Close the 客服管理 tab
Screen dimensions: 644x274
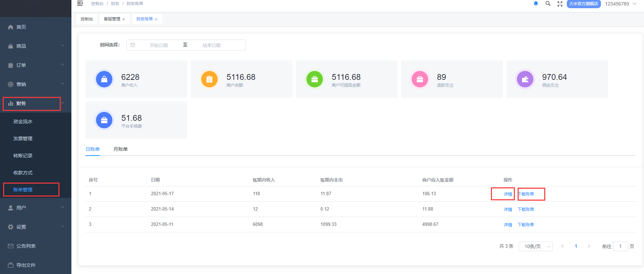tap(124, 19)
